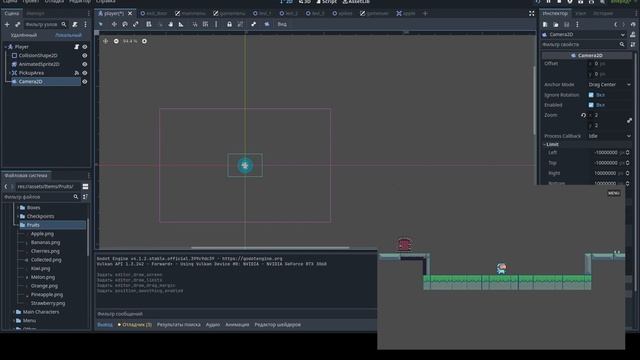This screenshot has height=360, width=640.
Task: Open Inspector object history icon
Action: coord(633,24)
